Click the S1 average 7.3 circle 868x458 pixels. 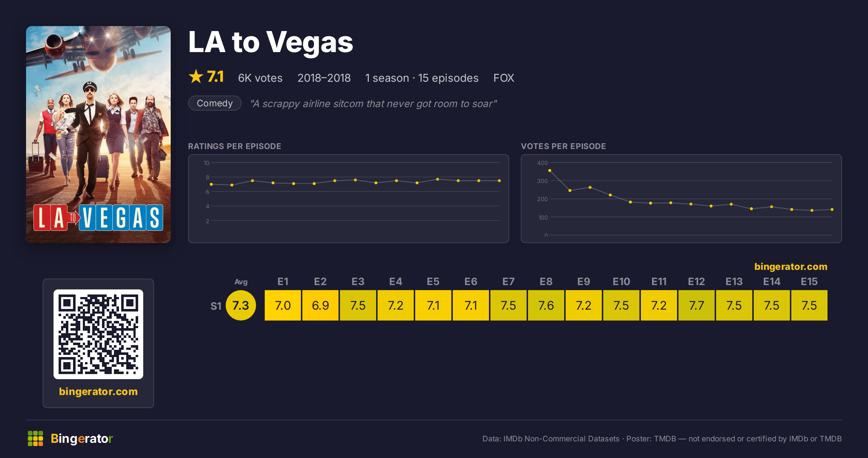pyautogui.click(x=241, y=305)
